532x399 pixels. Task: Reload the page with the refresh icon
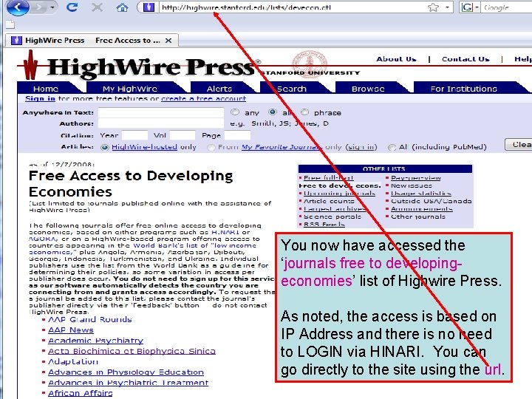[x=72, y=7]
